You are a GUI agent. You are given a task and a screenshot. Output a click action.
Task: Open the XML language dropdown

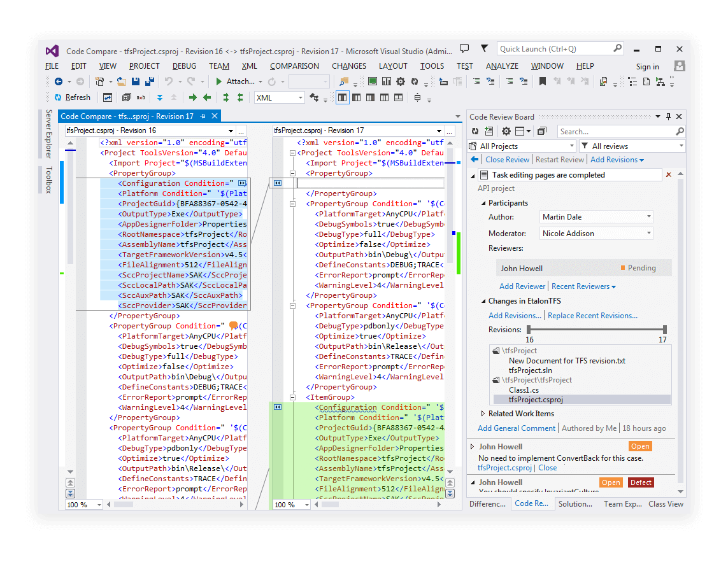(280, 97)
